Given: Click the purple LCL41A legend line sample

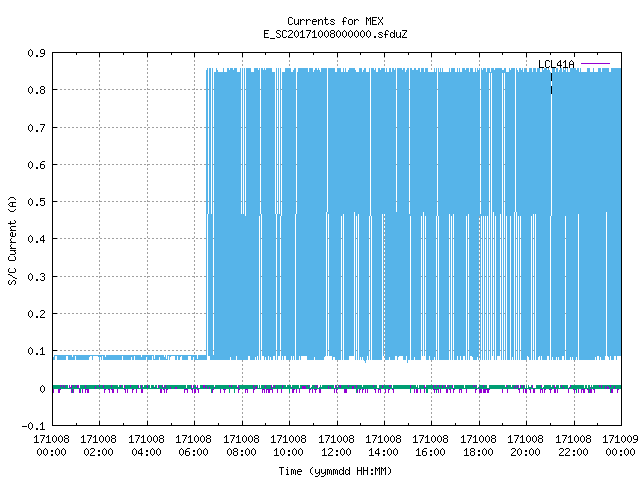Looking at the screenshot, I should click(x=595, y=64).
